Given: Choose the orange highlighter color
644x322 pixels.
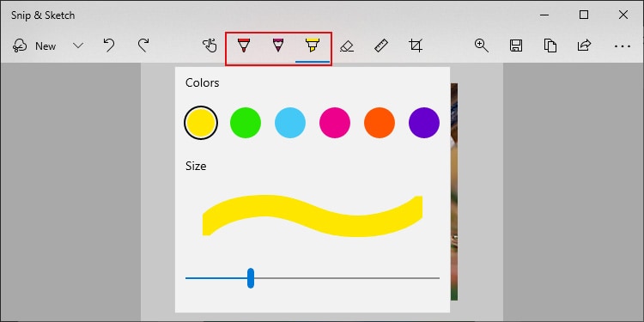Looking at the screenshot, I should click(380, 123).
